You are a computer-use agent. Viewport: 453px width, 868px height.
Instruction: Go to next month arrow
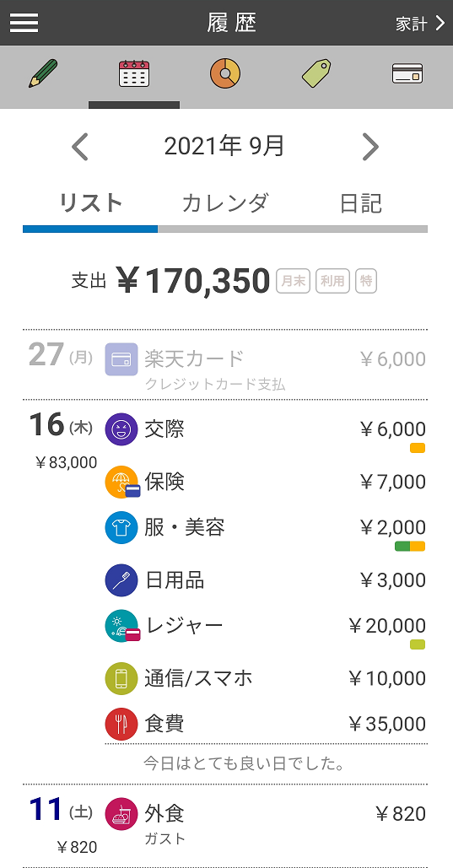click(x=370, y=148)
